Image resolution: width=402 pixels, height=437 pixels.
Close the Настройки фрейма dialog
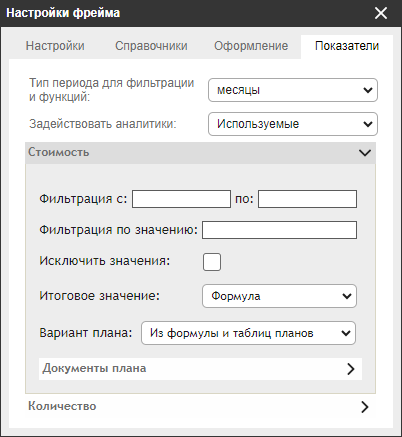pos(381,13)
